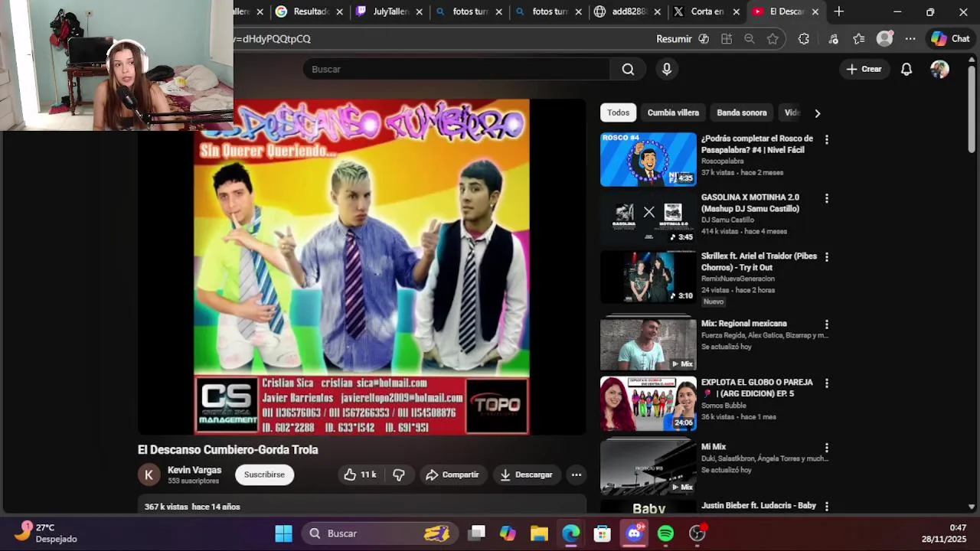The width and height of the screenshot is (980, 551).
Task: Open the Windows Start menu
Action: [283, 533]
